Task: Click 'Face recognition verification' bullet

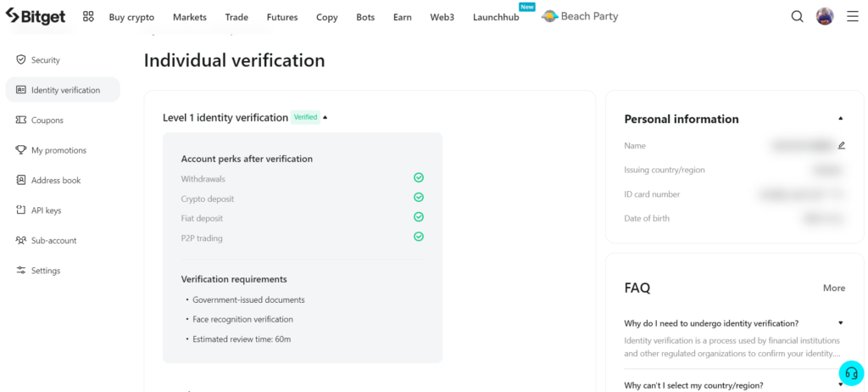Action: pyautogui.click(x=243, y=319)
